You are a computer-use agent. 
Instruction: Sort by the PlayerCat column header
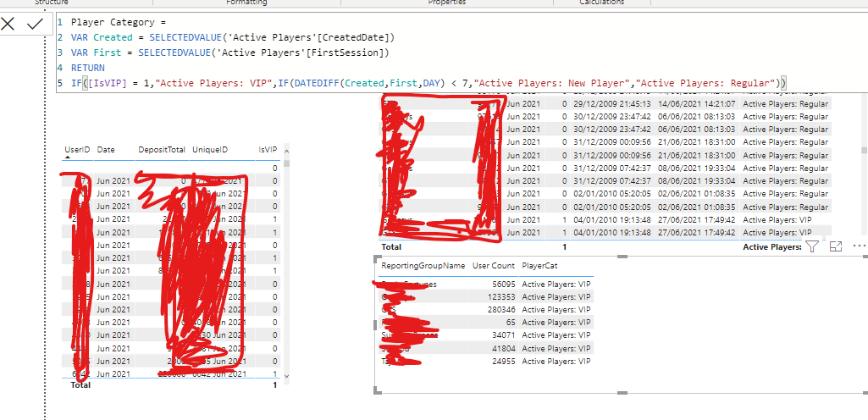539,266
